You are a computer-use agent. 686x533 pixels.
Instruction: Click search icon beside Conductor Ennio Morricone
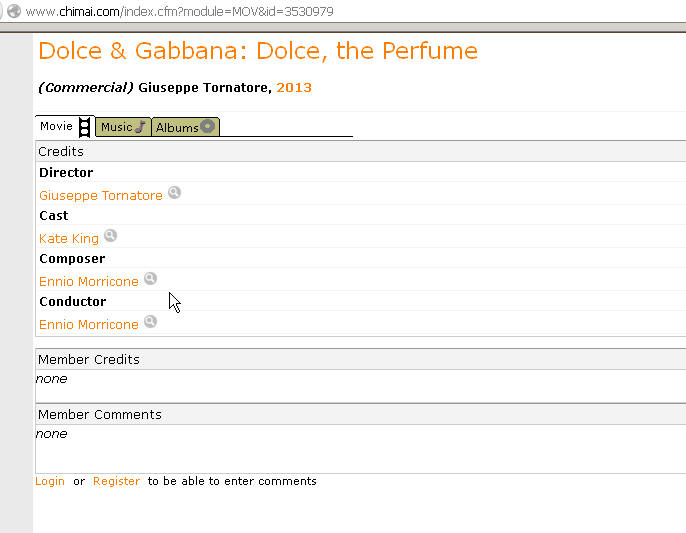150,322
